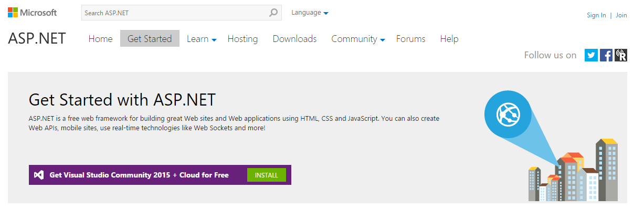
Task: Open the Downloads page
Action: tap(294, 39)
